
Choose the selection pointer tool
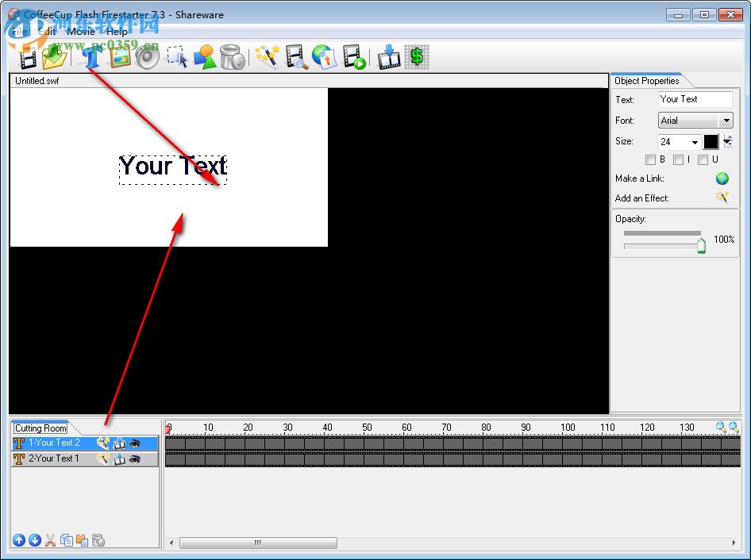(177, 57)
